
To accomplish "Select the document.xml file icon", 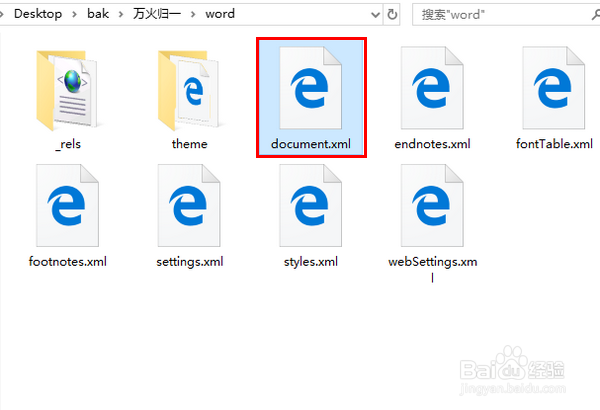I will (x=310, y=88).
